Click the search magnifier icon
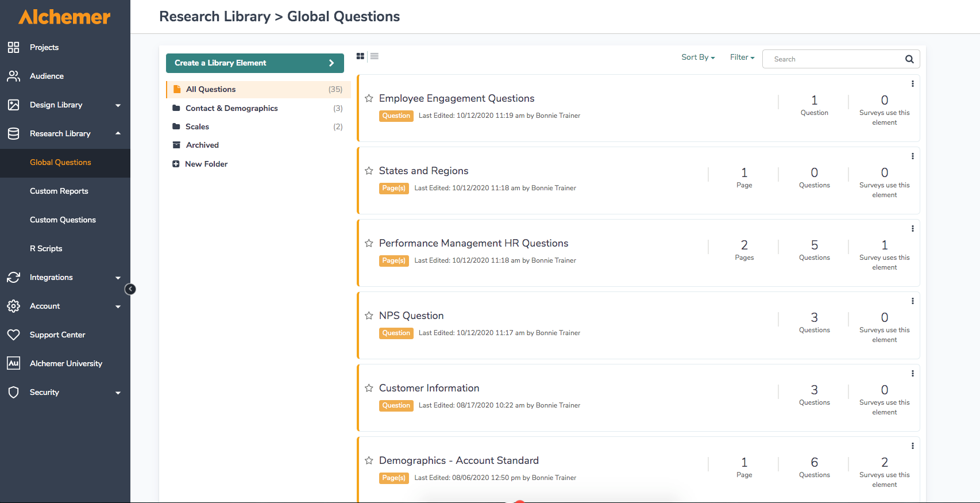980x503 pixels. [909, 59]
